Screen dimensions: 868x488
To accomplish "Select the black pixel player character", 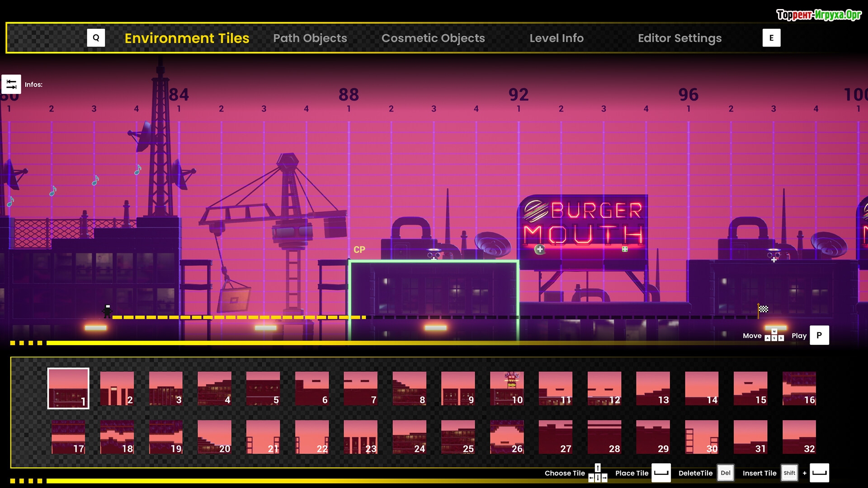I will 108,311.
